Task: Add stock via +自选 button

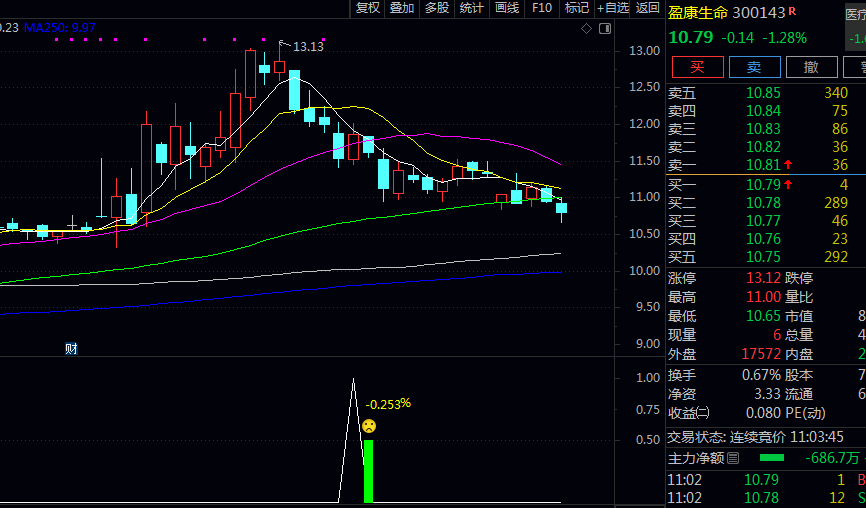Action: pyautogui.click(x=612, y=8)
